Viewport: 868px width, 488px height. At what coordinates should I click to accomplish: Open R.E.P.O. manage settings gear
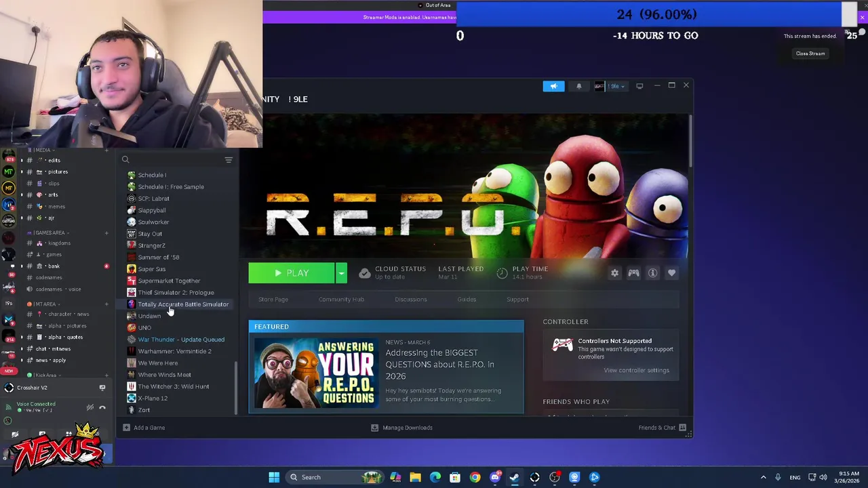click(x=614, y=273)
